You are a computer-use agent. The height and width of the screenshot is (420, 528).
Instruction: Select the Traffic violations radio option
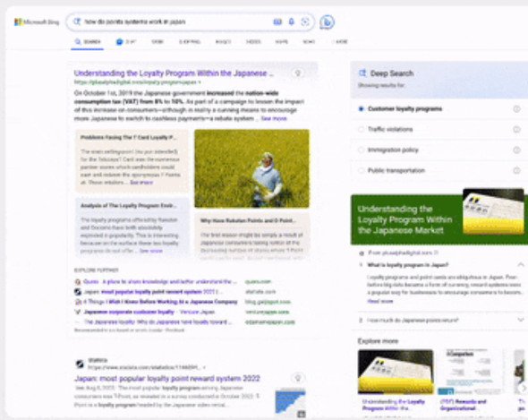(x=361, y=130)
